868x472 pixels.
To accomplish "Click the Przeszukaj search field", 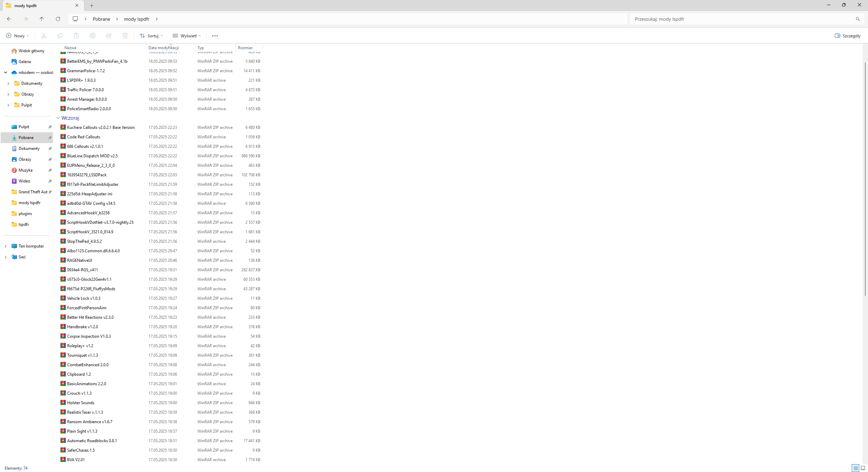I will point(743,19).
